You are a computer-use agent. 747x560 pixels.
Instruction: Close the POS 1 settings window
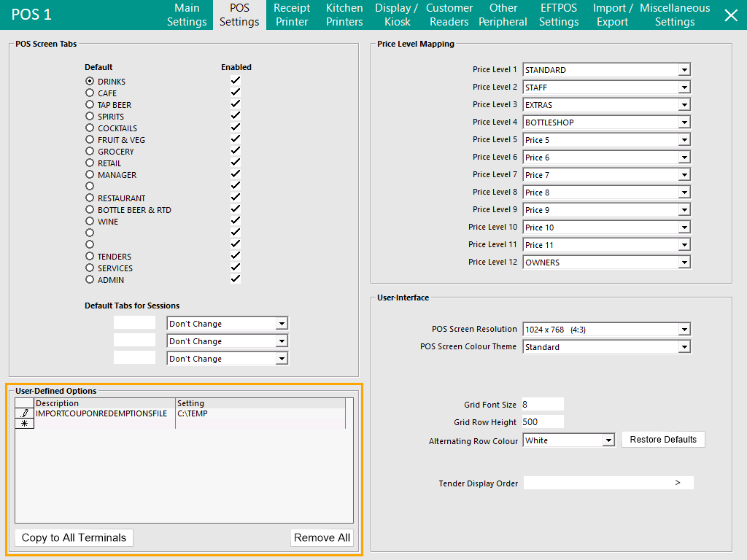tap(730, 15)
